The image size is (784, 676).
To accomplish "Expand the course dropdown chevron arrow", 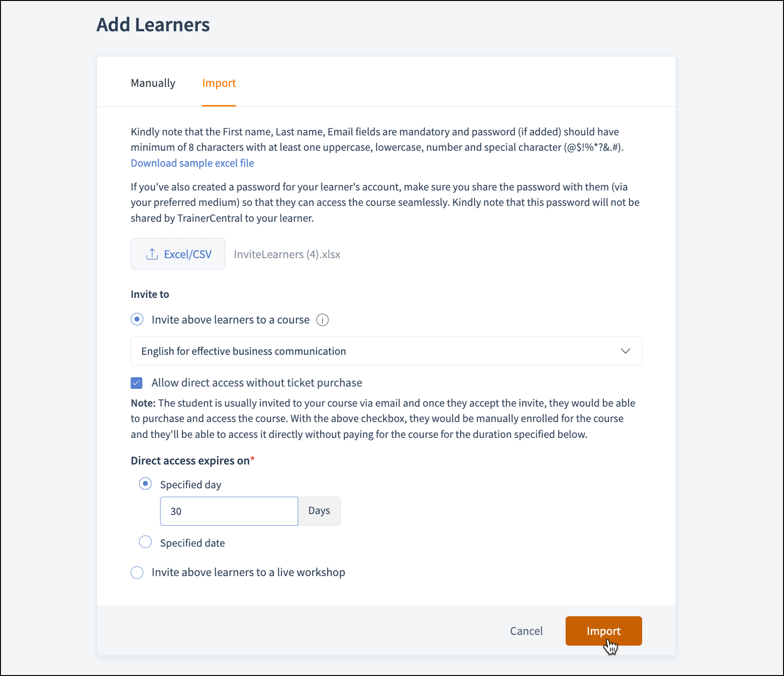I will pos(625,351).
